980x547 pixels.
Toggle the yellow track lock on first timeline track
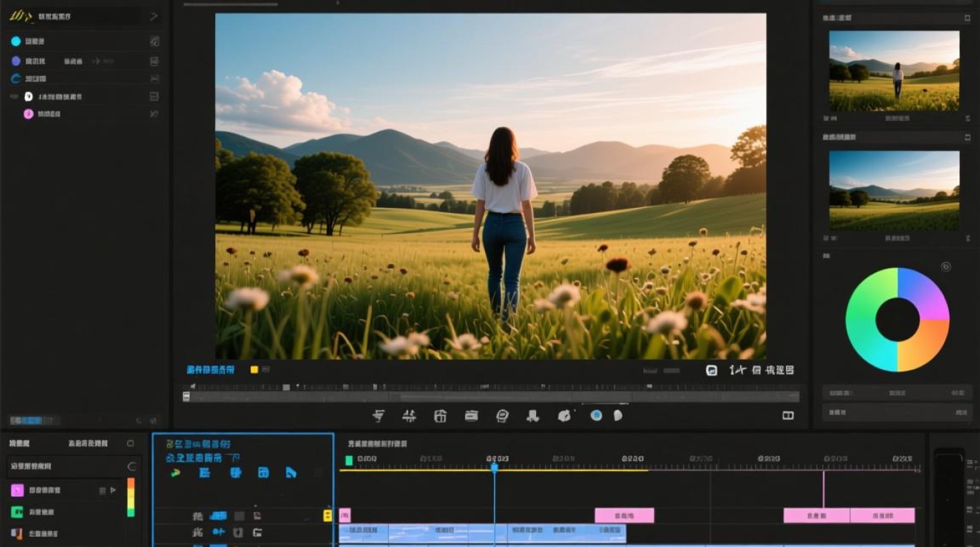click(x=328, y=515)
